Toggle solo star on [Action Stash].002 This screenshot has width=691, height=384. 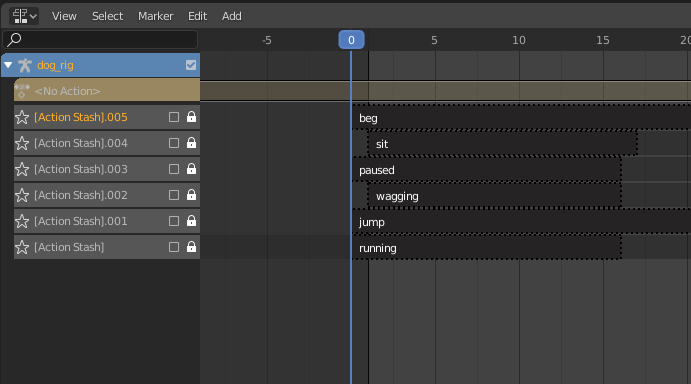(x=22, y=195)
